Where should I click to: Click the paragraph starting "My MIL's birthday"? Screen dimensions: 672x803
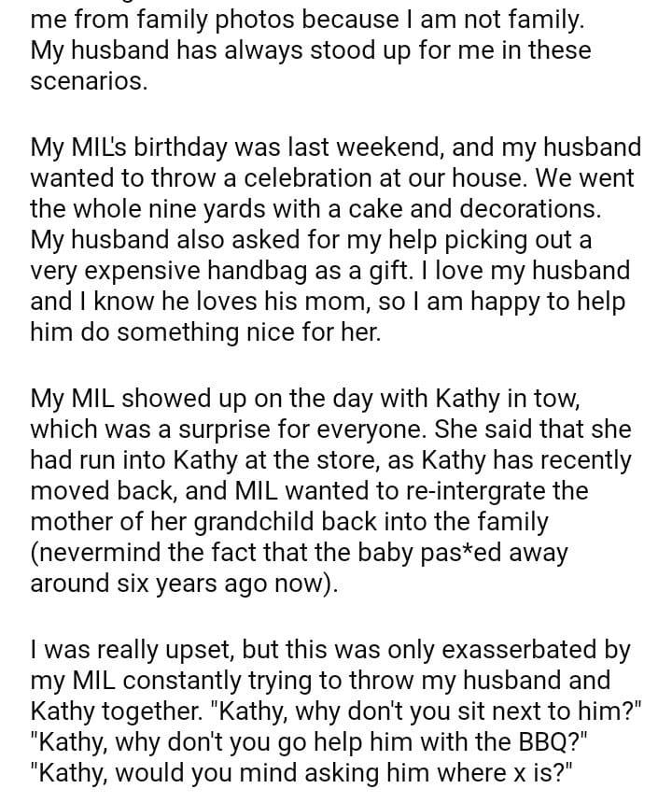click(x=336, y=240)
